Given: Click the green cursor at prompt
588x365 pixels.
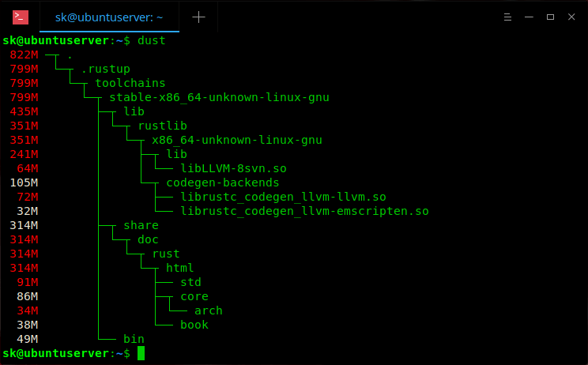Looking at the screenshot, I should click(x=141, y=353).
